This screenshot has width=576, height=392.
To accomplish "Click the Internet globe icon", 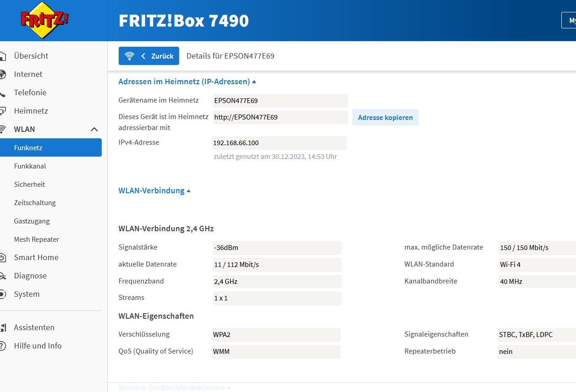I will click(2, 74).
